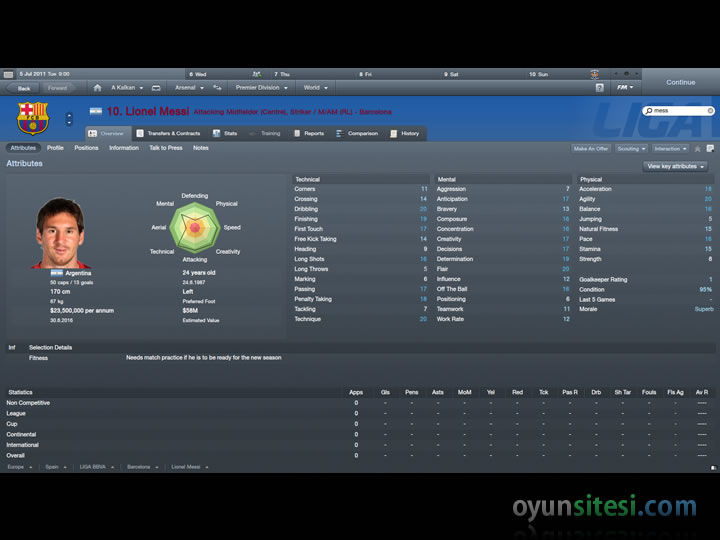Open the notes icon beside the star

710,148
